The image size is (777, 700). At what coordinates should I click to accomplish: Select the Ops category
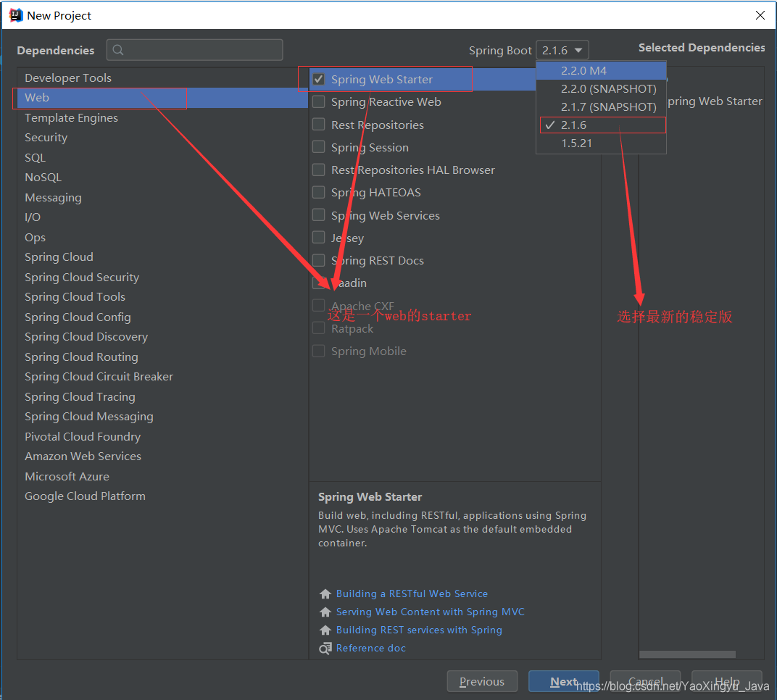click(162, 237)
